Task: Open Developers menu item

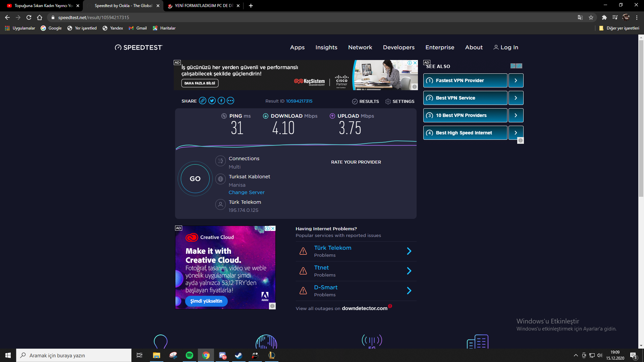Action: [399, 48]
